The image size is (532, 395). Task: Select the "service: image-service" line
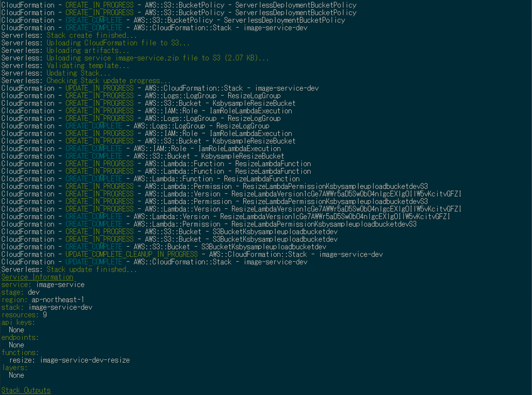pos(43,284)
